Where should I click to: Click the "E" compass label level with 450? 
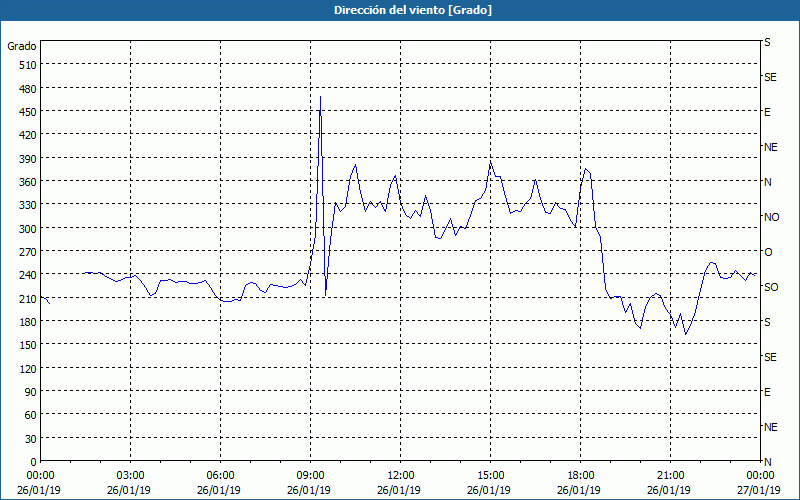(767, 112)
